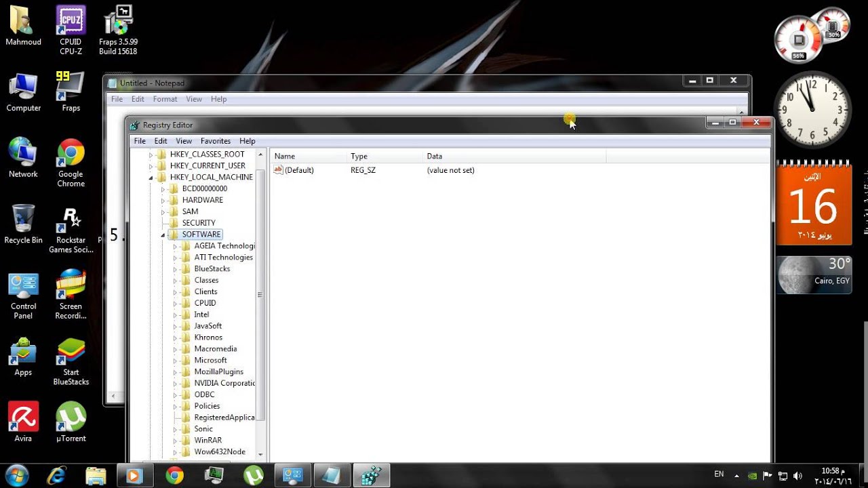Open the Notepad File menu
868x488 pixels.
point(117,99)
